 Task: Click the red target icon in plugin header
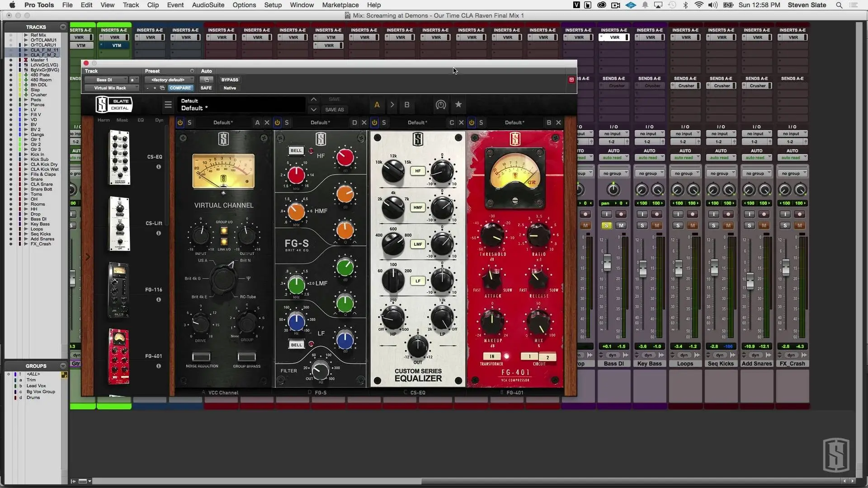[x=571, y=80]
